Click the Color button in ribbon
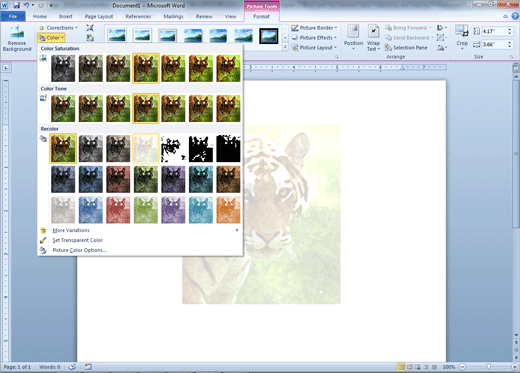 click(x=51, y=38)
